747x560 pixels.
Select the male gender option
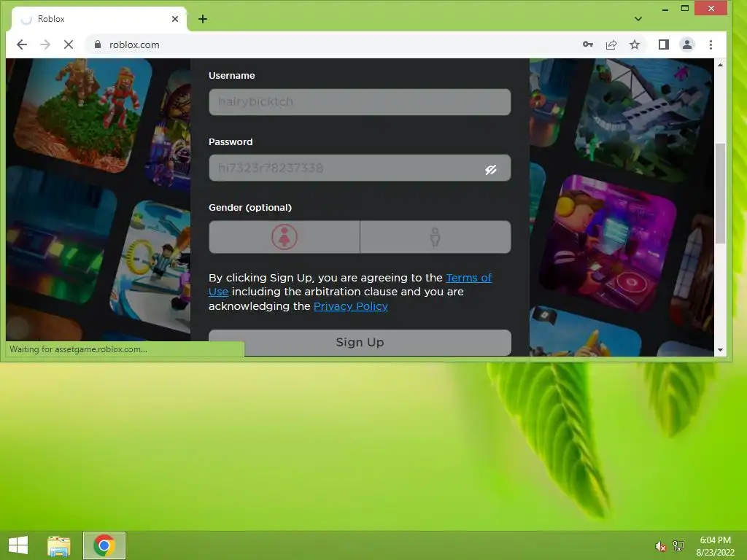436,237
